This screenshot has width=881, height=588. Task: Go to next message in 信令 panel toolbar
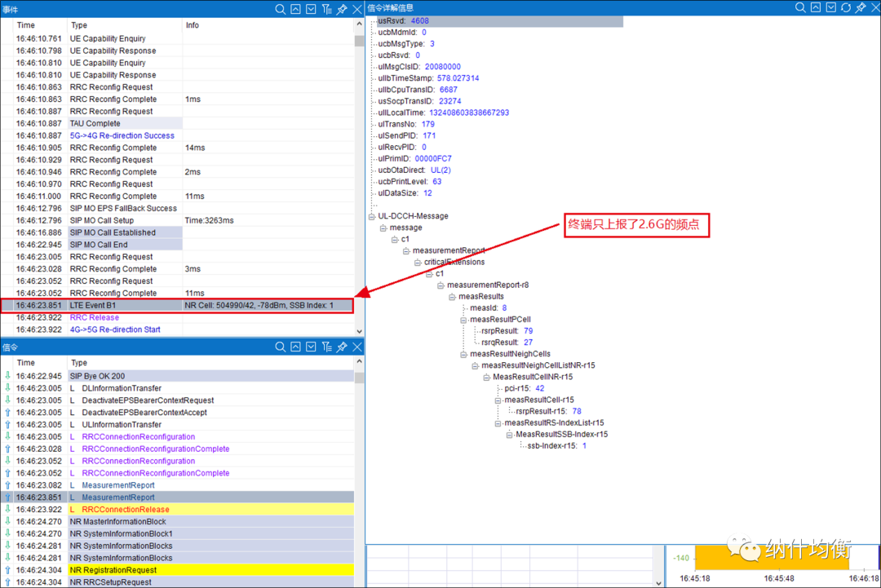(311, 347)
